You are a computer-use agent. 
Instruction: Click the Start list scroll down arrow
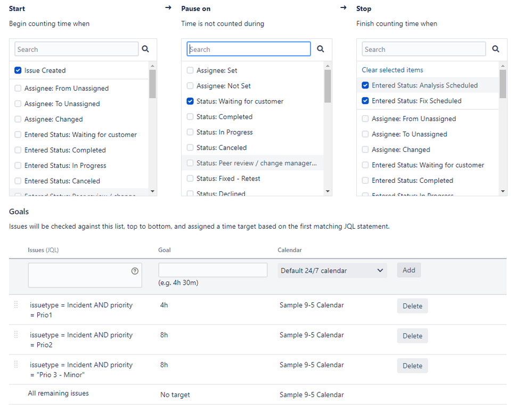pos(152,191)
